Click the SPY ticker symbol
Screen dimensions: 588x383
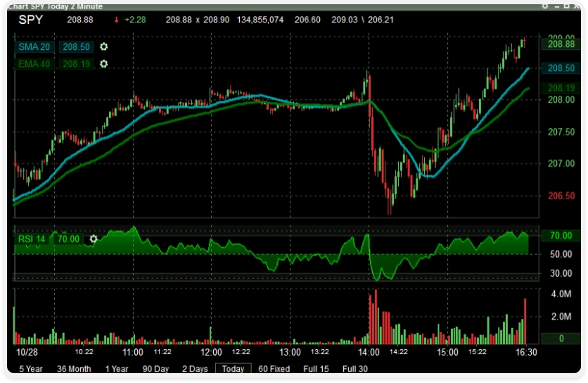(x=31, y=20)
